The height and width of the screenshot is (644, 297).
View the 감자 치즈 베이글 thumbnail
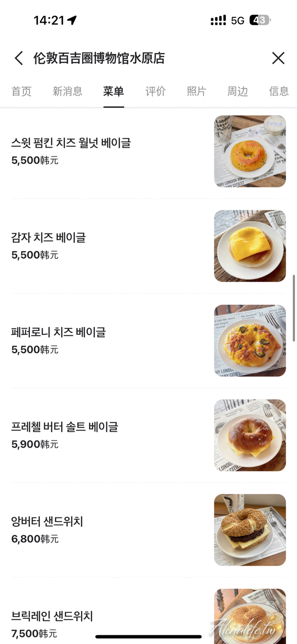250,246
